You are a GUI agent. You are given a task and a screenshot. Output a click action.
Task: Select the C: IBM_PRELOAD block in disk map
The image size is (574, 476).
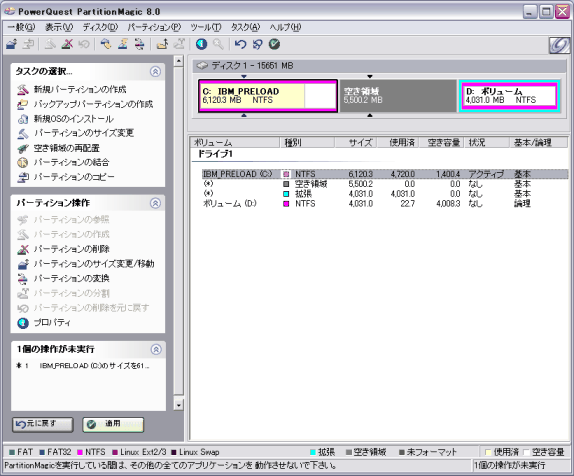(268, 96)
